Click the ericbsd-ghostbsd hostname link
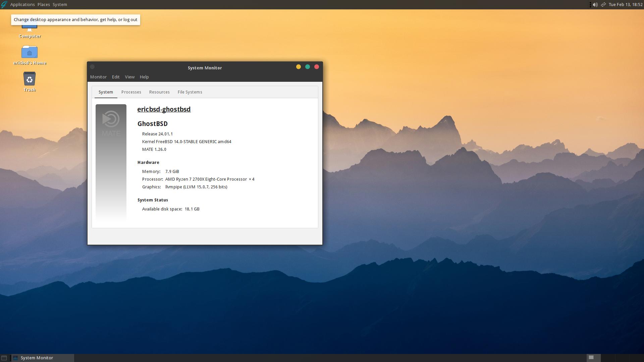 164,109
